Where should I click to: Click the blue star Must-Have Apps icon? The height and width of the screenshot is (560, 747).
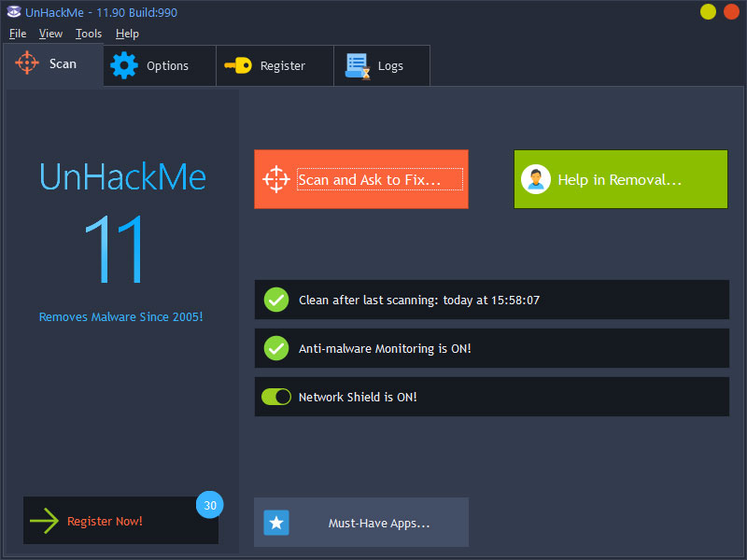(x=276, y=523)
